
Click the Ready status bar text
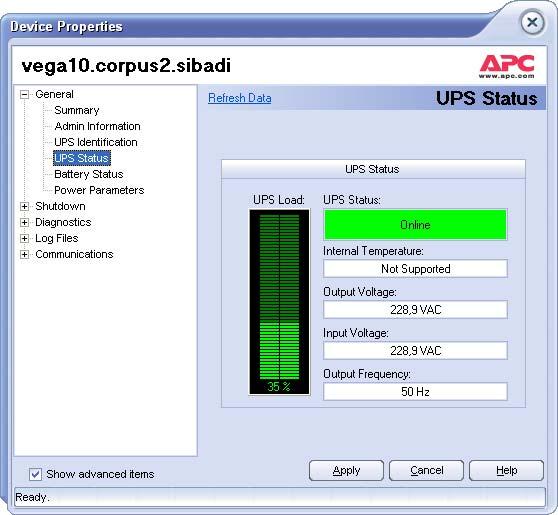pos(32,497)
